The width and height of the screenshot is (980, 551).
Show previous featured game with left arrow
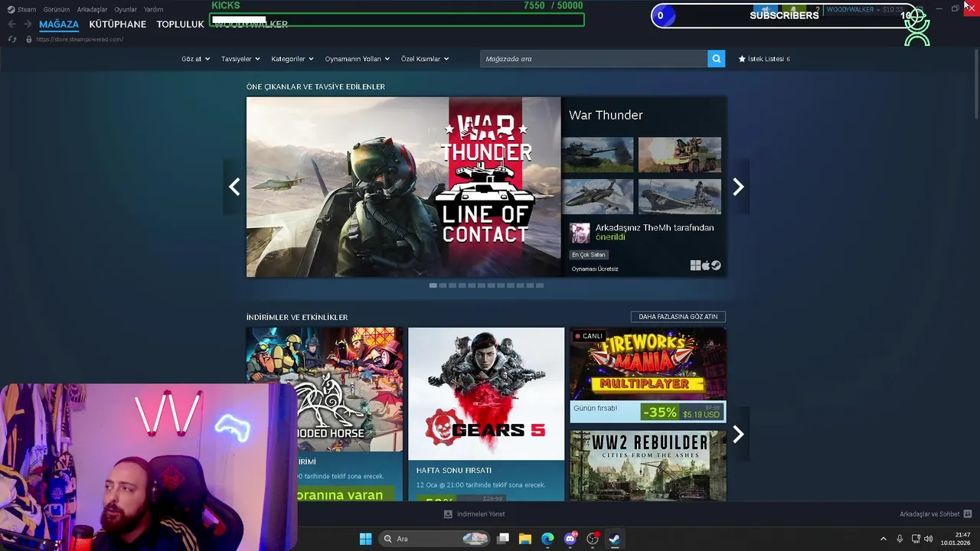pyautogui.click(x=234, y=187)
